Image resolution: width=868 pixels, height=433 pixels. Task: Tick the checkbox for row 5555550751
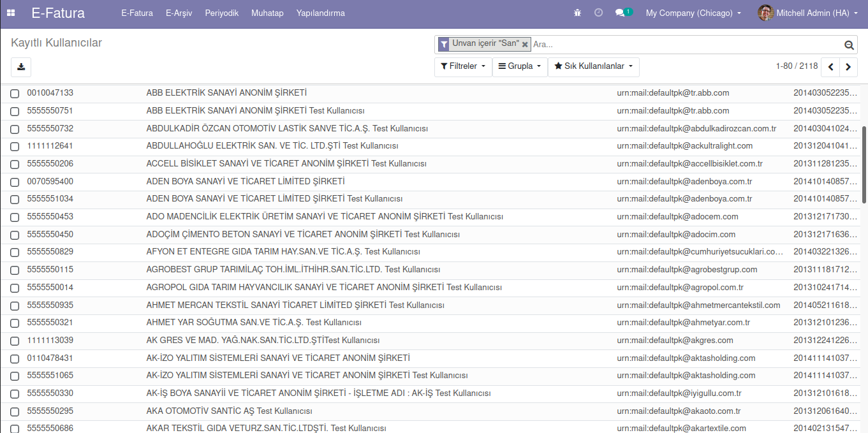[x=15, y=112]
